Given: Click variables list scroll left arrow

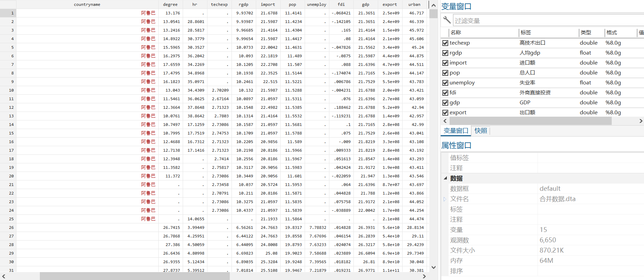Looking at the screenshot, I should pos(445,121).
